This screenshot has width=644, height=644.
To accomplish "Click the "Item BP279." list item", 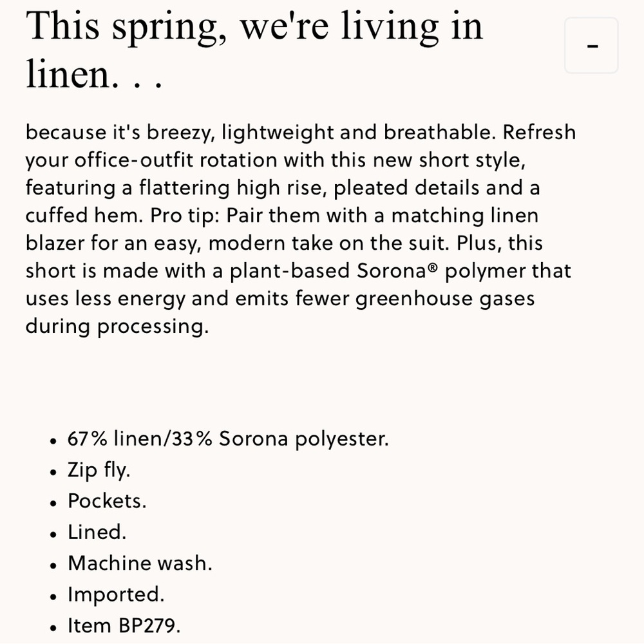I will 124,625.
